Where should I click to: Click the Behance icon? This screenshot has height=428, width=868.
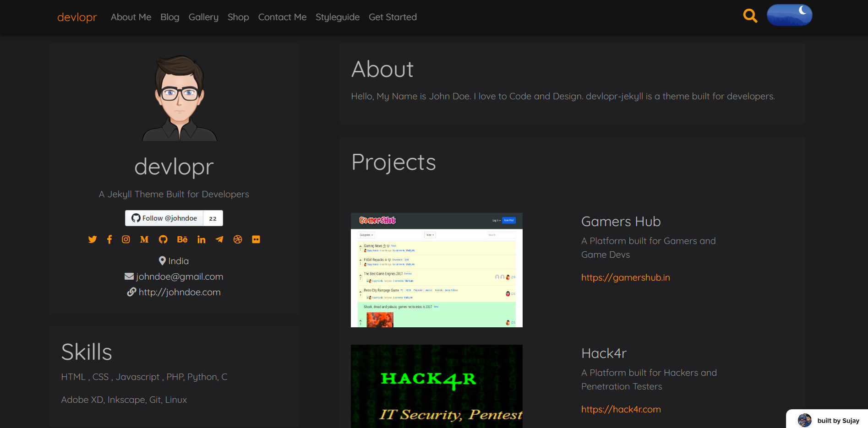[x=182, y=239]
